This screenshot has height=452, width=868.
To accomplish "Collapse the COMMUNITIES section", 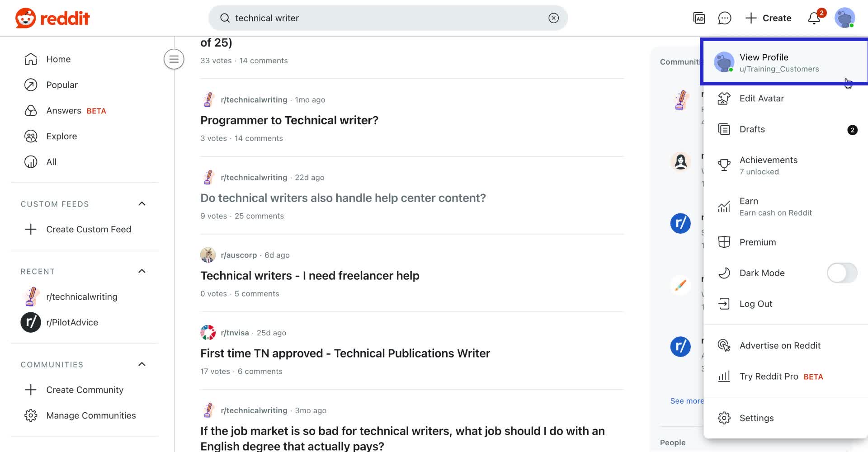I will pyautogui.click(x=142, y=364).
